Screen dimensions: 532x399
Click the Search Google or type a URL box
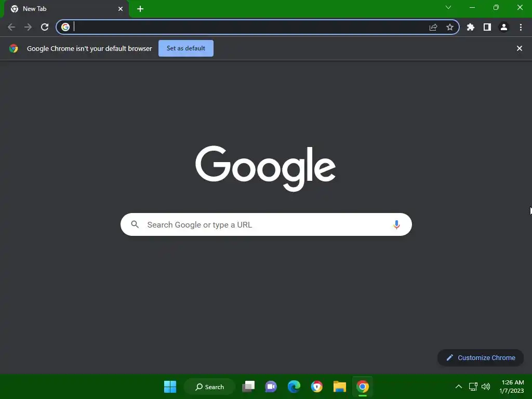click(x=267, y=224)
